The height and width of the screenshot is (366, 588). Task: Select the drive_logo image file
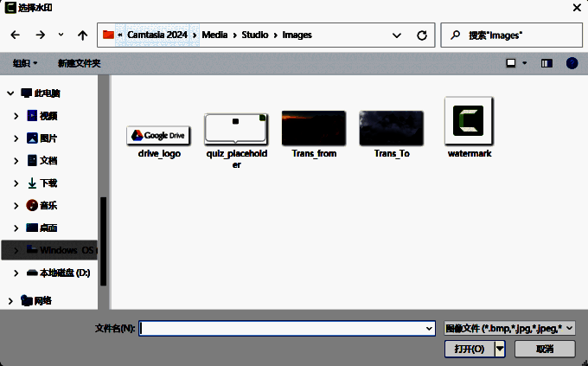159,137
